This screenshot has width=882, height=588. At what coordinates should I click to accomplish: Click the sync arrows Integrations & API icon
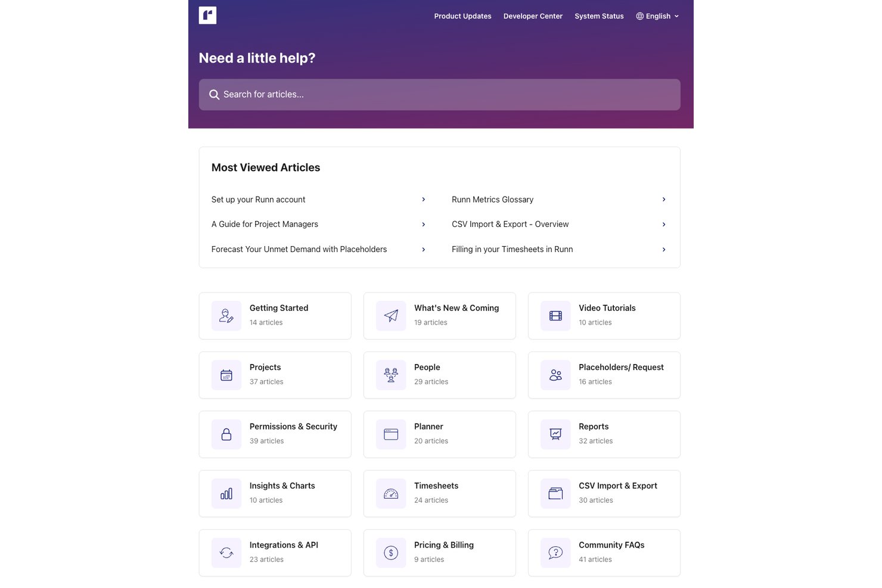tap(226, 553)
